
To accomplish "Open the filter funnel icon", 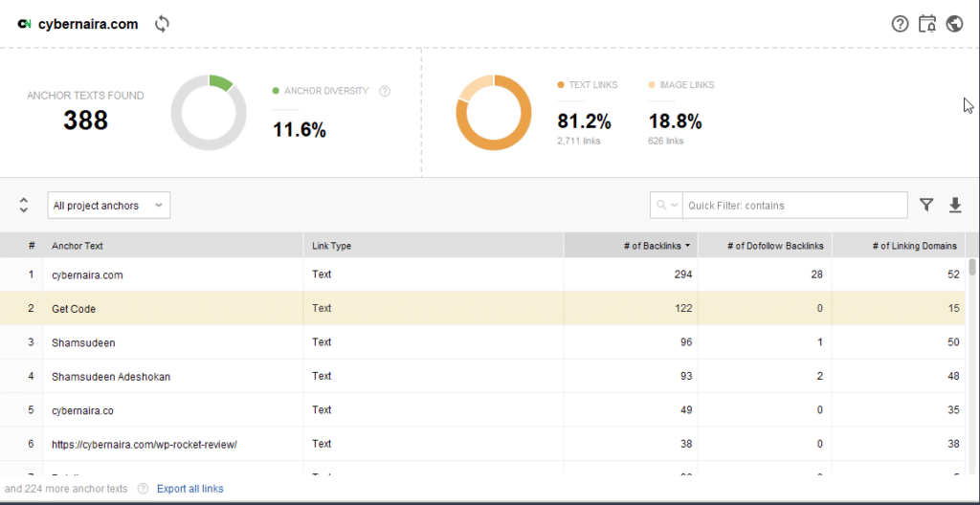I will pos(926,205).
